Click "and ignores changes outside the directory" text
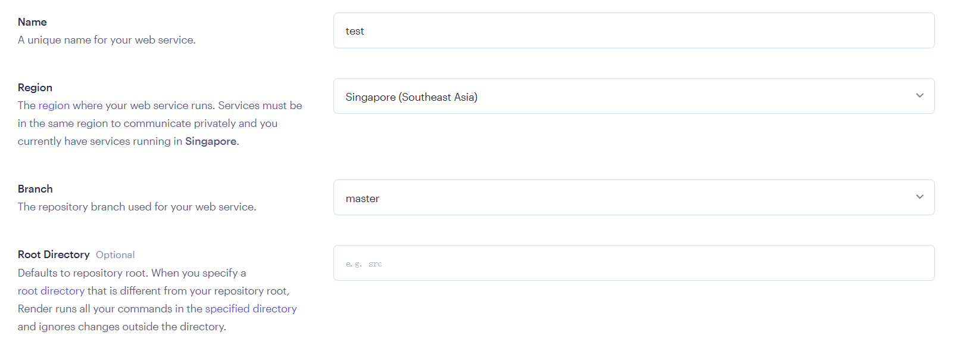 pyautogui.click(x=122, y=327)
